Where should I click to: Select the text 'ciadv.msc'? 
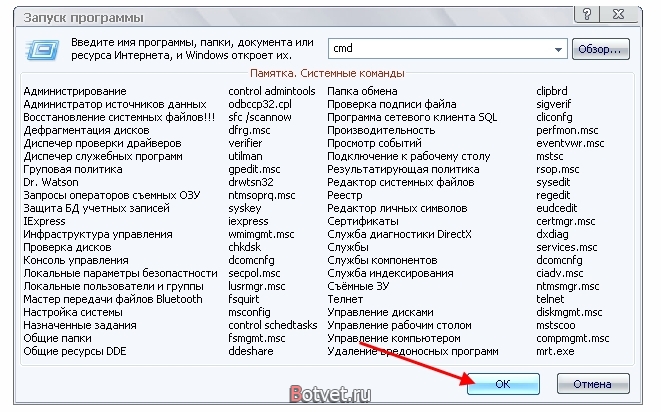[560, 273]
